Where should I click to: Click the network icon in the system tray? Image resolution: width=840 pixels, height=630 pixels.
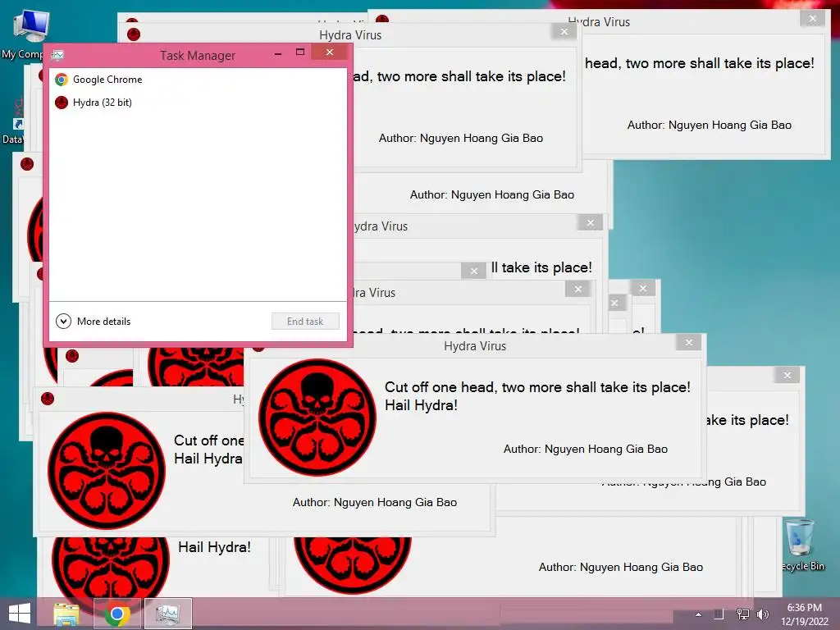coord(742,614)
